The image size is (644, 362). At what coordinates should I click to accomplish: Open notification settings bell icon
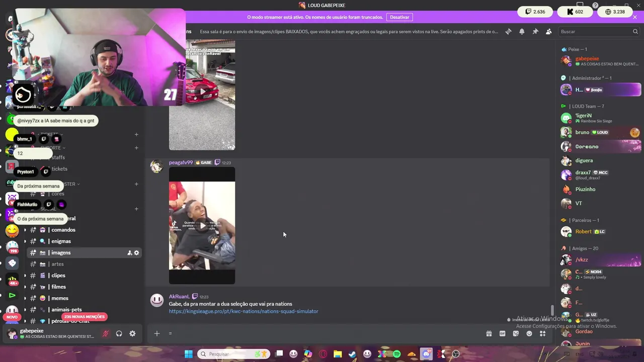(522, 31)
